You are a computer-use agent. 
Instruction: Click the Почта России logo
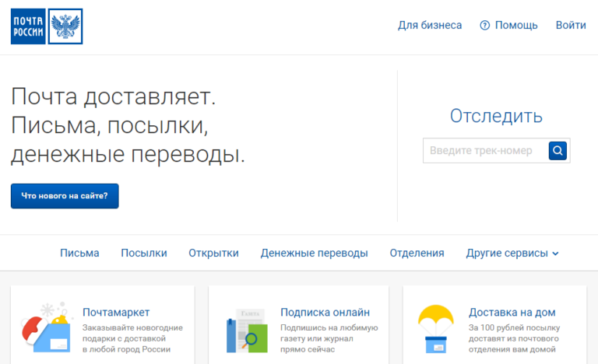(28, 26)
